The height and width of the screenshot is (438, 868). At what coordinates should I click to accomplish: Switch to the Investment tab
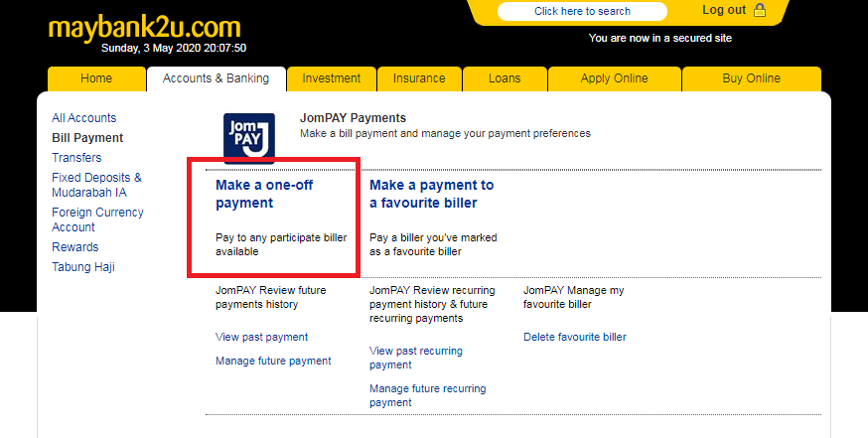(332, 78)
